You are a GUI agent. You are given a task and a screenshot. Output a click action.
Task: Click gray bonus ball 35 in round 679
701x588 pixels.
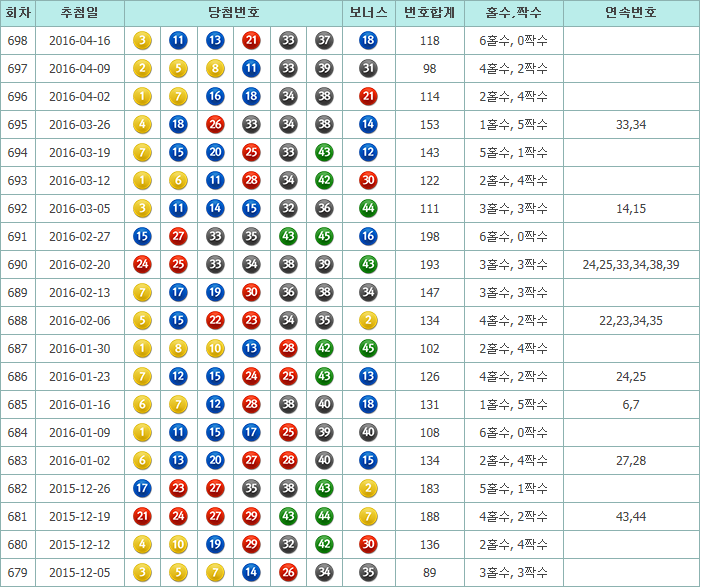(368, 573)
